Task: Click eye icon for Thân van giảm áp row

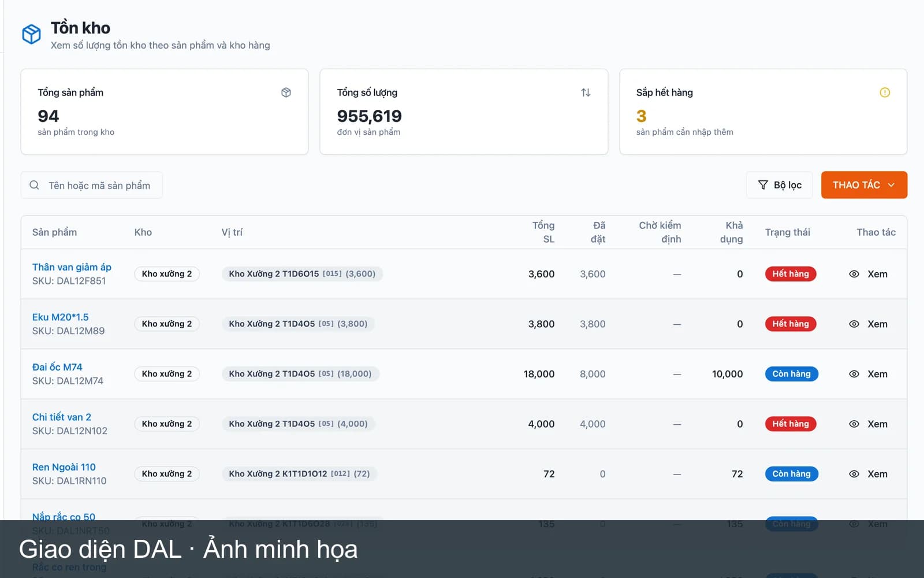Action: pyautogui.click(x=854, y=274)
